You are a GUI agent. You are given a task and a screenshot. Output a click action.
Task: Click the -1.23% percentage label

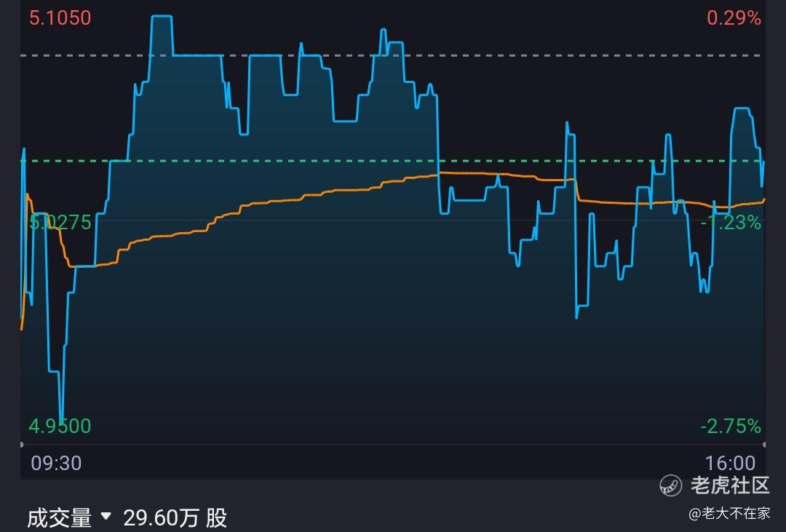[x=731, y=222]
